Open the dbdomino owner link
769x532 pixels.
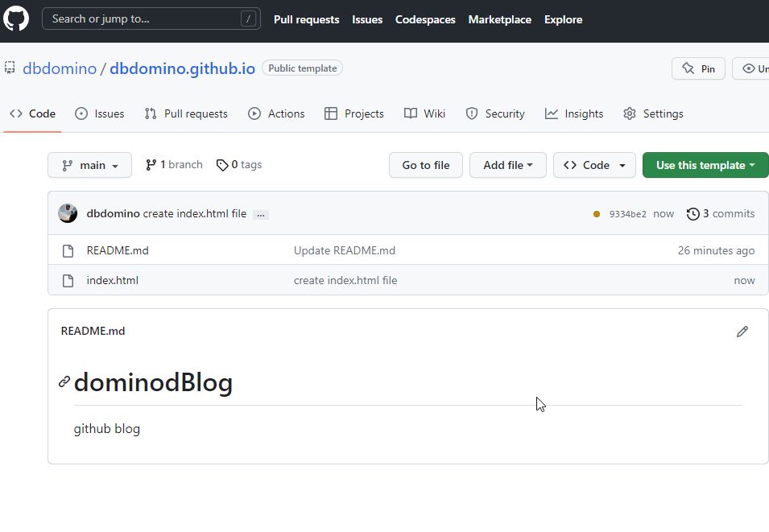point(60,68)
